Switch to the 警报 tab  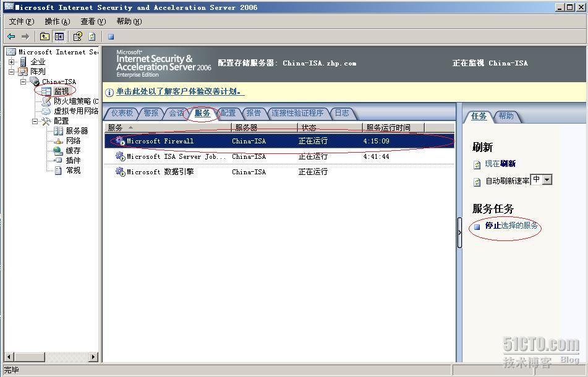pos(151,113)
